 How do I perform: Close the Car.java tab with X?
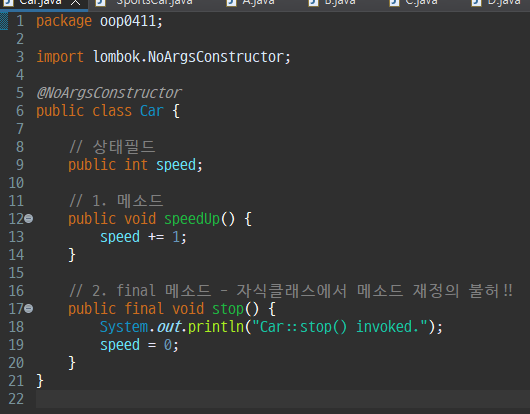(x=76, y=3)
